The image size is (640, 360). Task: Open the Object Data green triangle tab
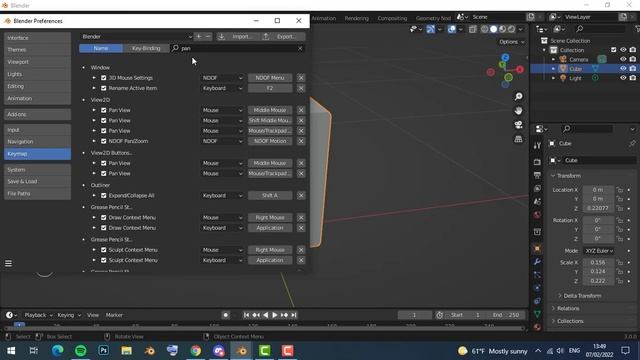coord(537,314)
